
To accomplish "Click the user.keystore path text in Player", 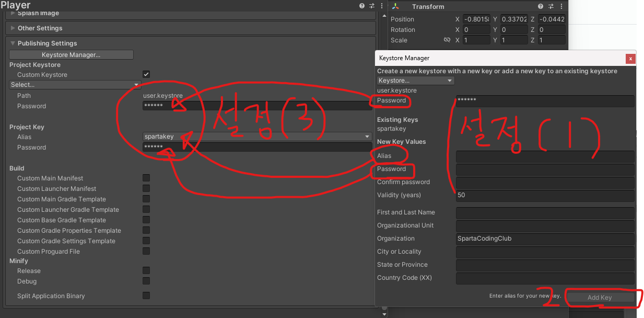I will coord(163,96).
